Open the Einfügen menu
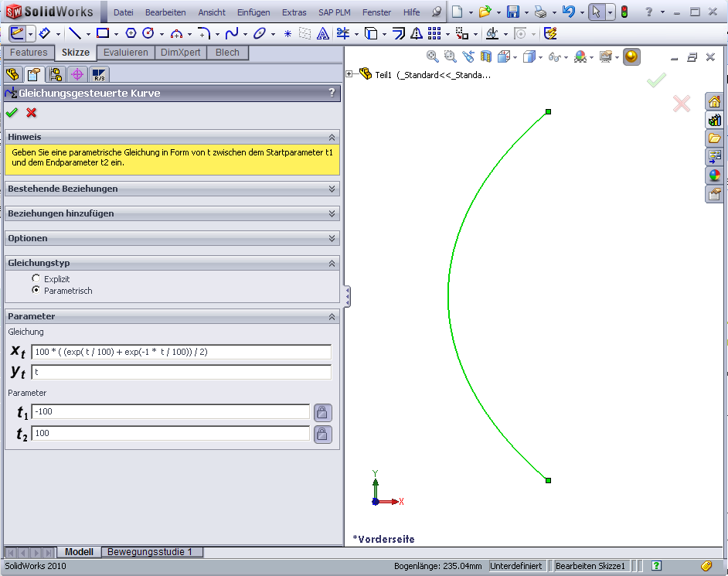The width and height of the screenshot is (728, 576). (x=253, y=12)
